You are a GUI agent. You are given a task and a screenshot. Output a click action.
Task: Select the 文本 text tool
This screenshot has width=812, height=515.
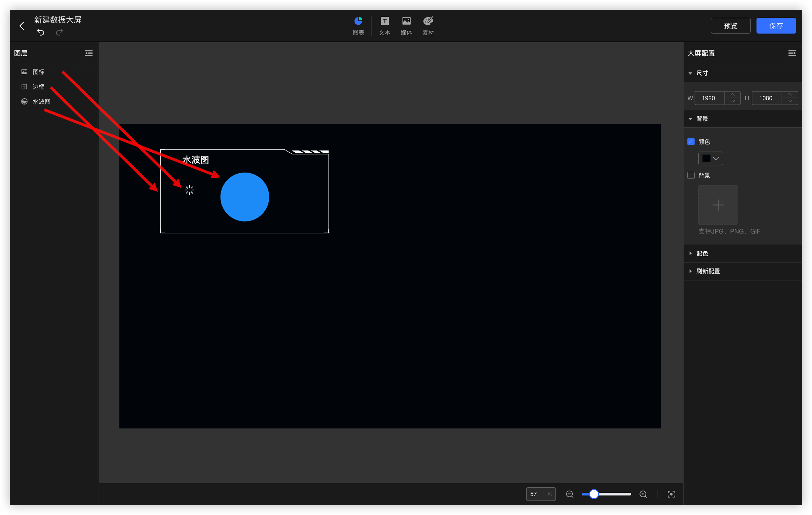(384, 26)
